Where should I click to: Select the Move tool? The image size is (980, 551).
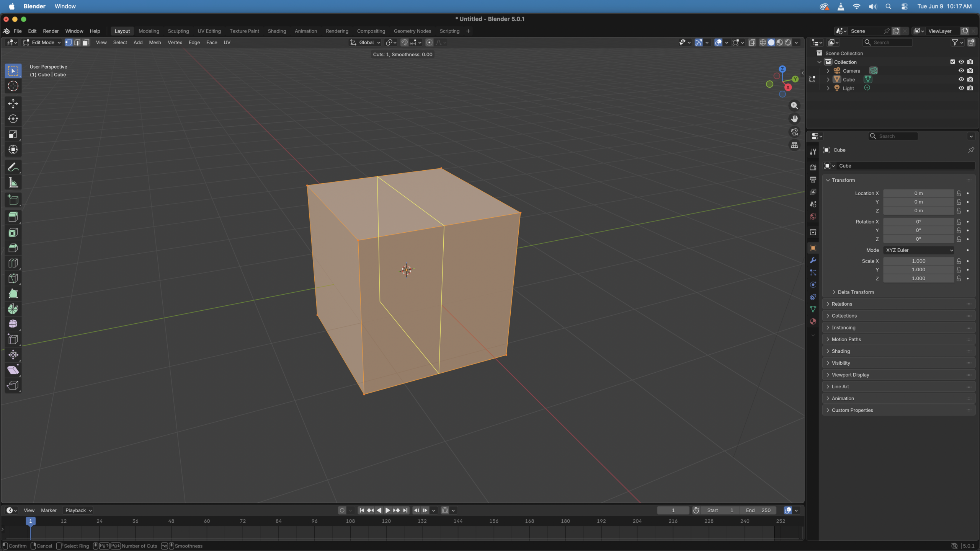coord(13,103)
